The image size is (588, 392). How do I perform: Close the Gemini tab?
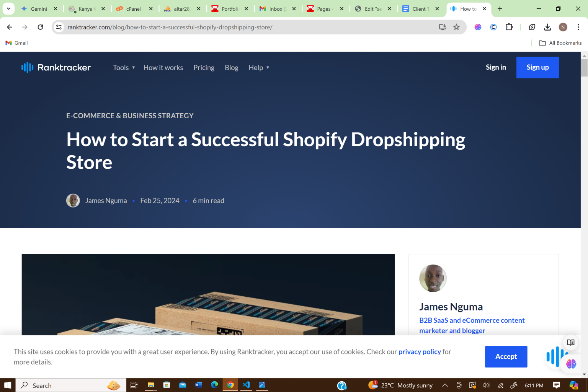coord(55,8)
